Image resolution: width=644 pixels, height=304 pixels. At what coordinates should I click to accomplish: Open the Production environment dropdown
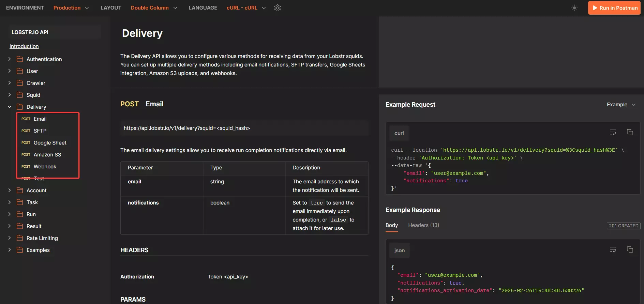71,8
